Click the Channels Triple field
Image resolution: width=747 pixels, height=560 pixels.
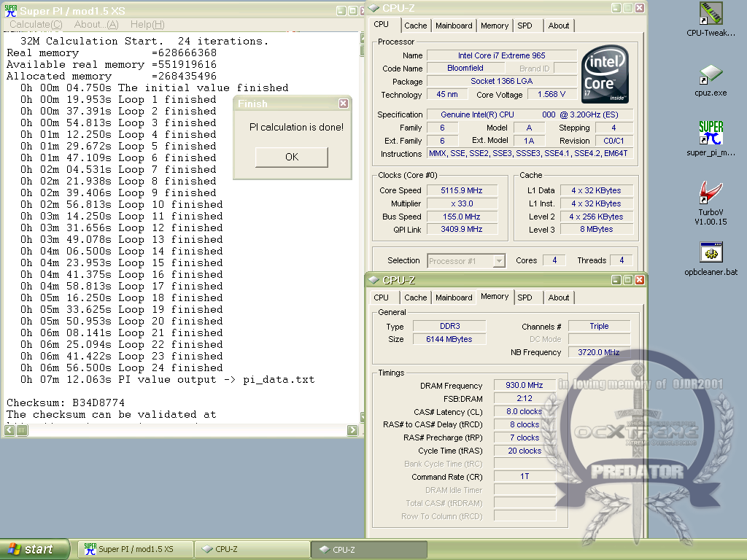coord(599,326)
